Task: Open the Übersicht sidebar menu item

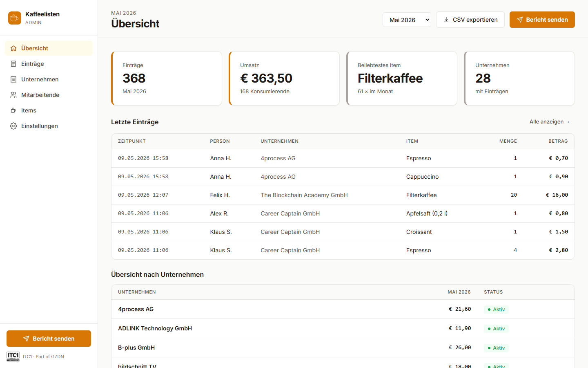Action: tap(49, 48)
